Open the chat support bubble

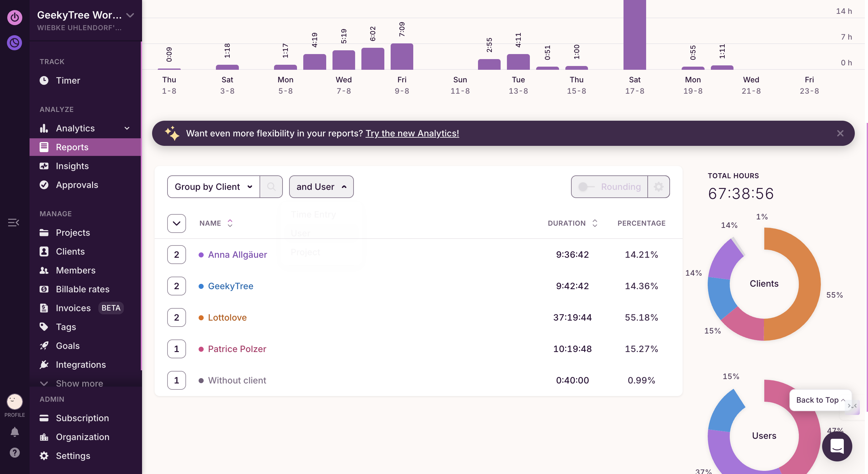click(x=837, y=446)
